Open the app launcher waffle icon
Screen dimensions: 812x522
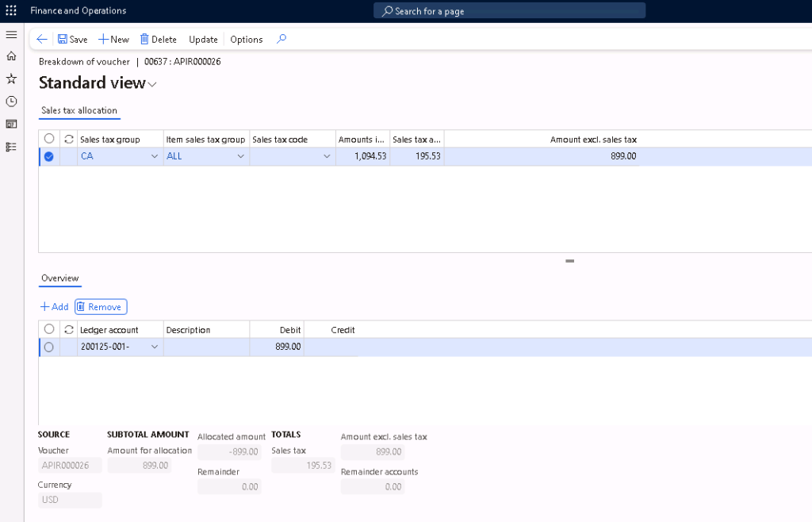tap(11, 10)
